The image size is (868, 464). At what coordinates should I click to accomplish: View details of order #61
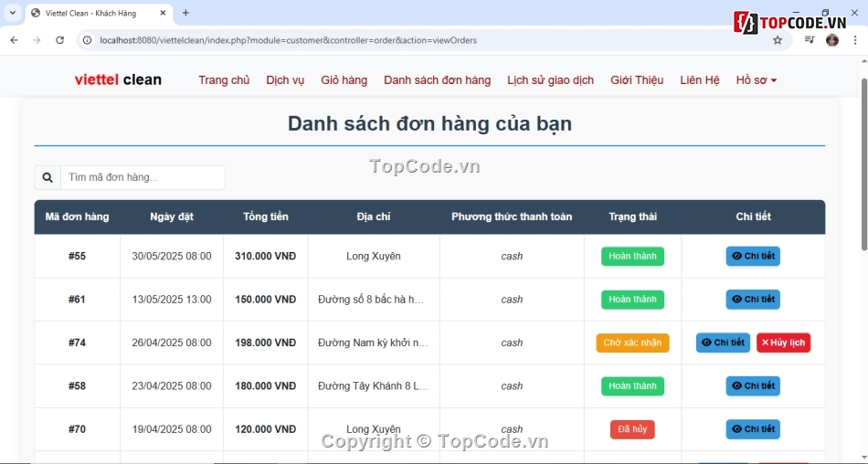[753, 299]
